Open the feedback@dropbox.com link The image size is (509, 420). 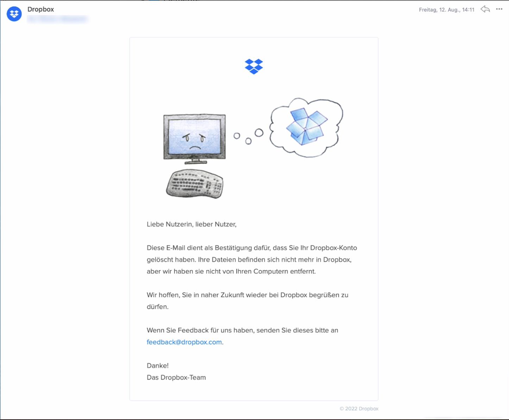[184, 342]
